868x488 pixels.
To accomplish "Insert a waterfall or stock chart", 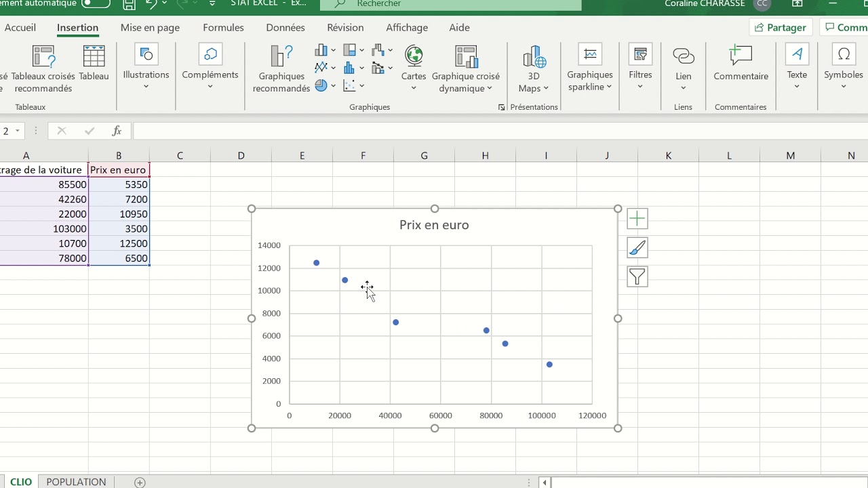I will 378,50.
